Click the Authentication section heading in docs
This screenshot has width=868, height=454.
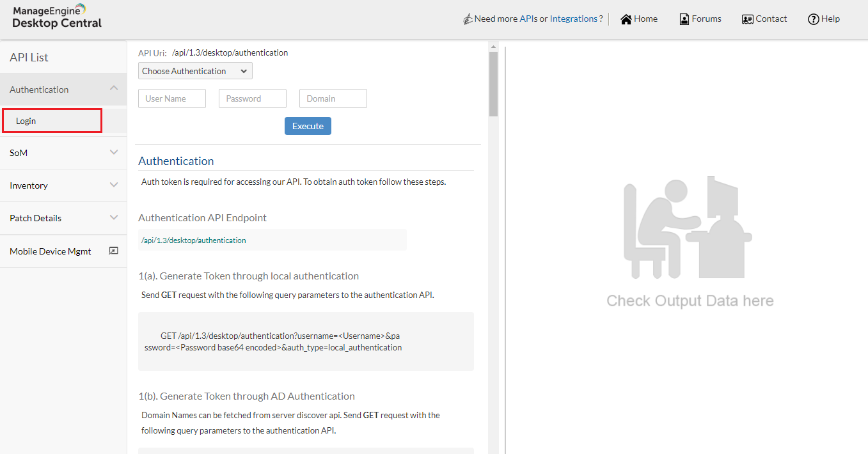[176, 161]
